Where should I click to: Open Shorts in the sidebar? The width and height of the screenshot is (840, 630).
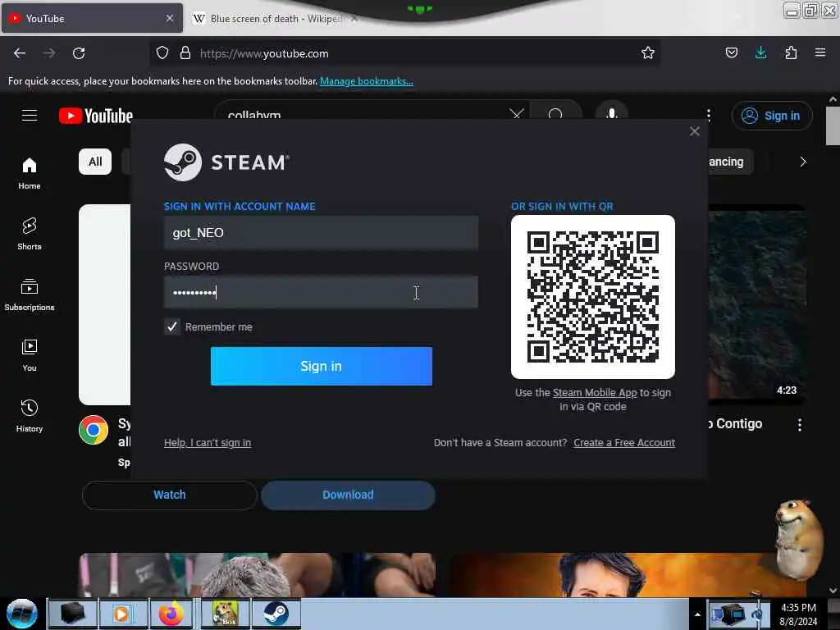coord(30,234)
